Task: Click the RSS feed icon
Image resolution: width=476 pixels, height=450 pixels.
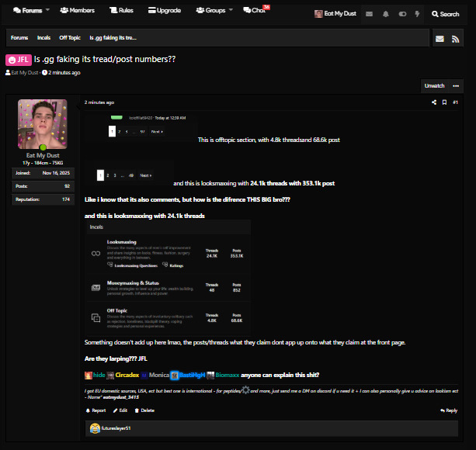Action: 456,39
